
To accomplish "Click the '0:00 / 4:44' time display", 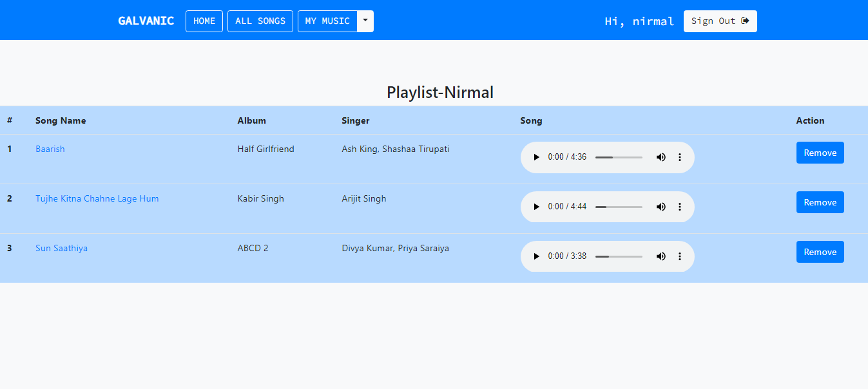I will coord(567,207).
